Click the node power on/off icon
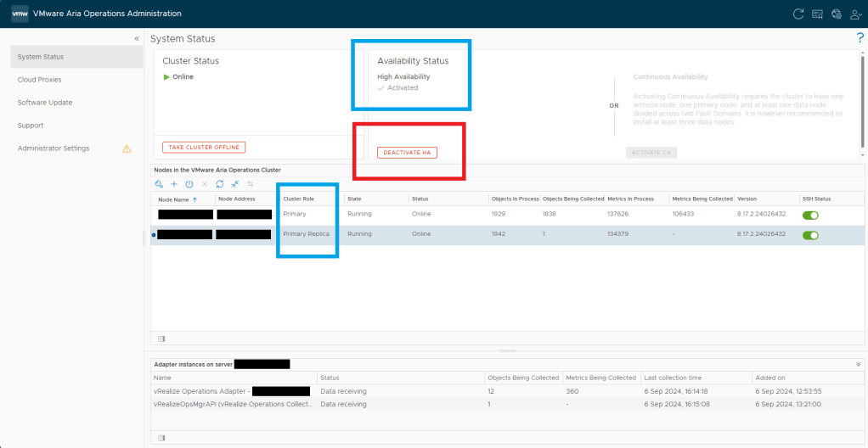The width and height of the screenshot is (868, 448). coord(189,184)
